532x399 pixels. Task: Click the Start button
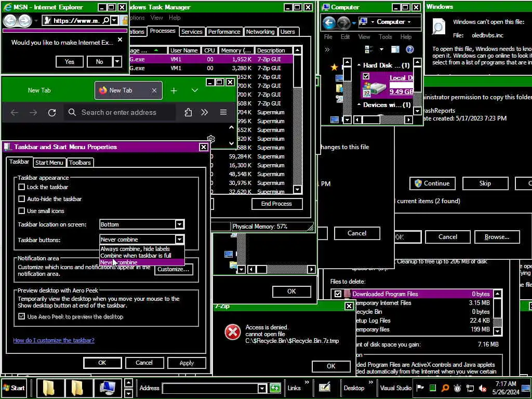tap(14, 388)
